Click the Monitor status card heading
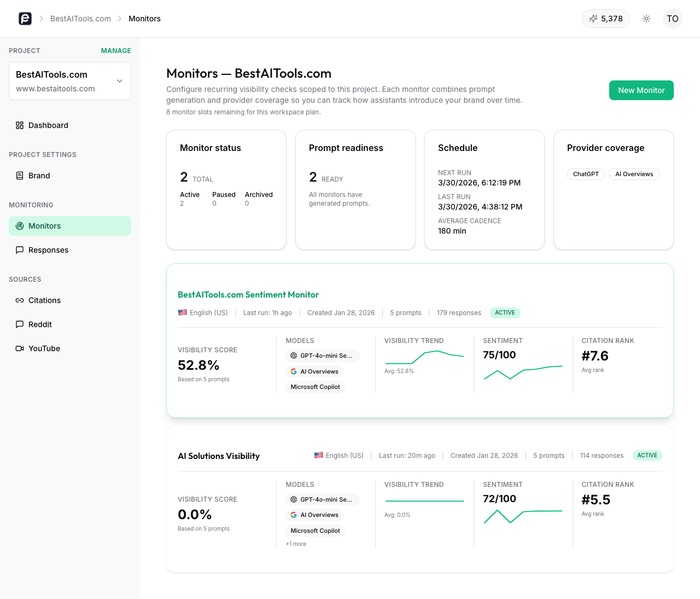The image size is (700, 599). point(211,148)
